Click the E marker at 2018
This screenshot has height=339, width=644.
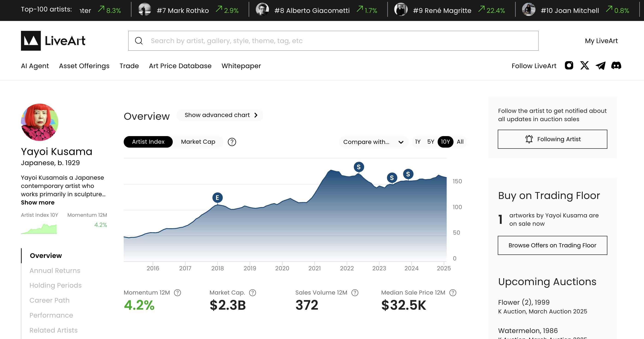(x=217, y=198)
